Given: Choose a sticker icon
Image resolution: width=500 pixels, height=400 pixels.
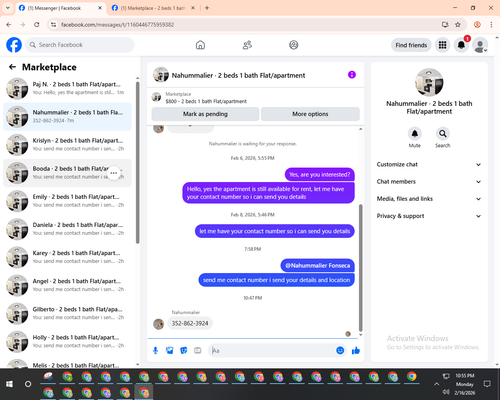Looking at the screenshot, I should coord(184,350).
